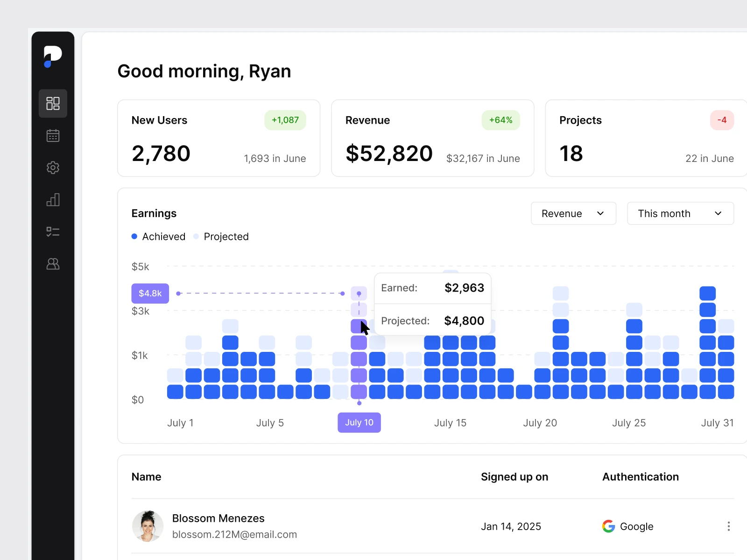Click the +1,087 New Users badge

(285, 120)
